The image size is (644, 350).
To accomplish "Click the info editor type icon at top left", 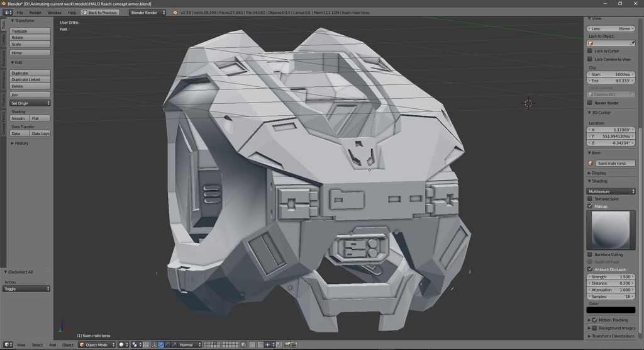I will click(x=7, y=13).
